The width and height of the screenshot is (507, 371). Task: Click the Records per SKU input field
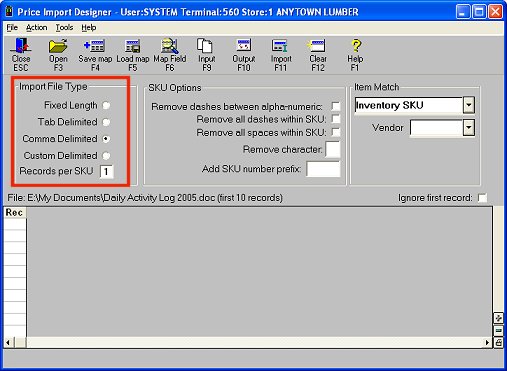pos(107,172)
